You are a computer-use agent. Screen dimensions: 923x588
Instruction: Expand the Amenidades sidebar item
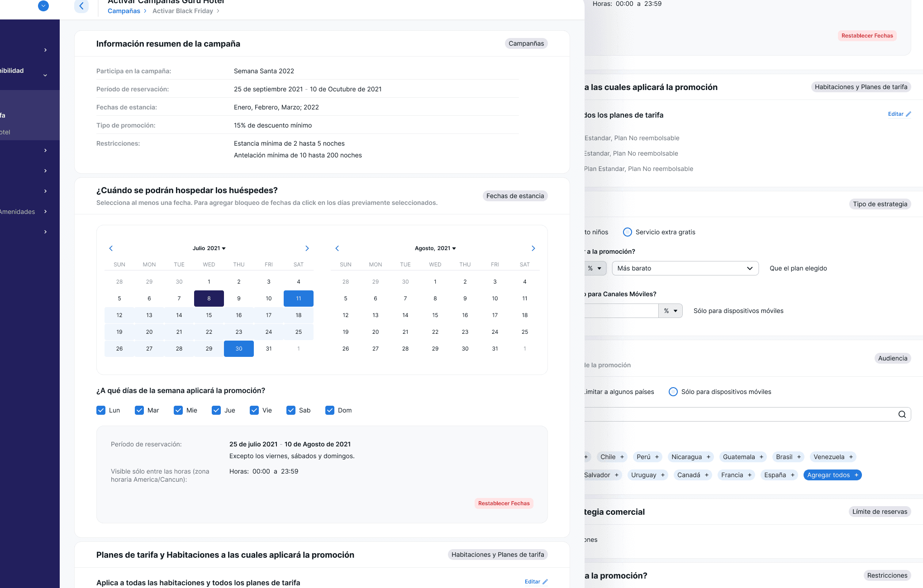[45, 212]
